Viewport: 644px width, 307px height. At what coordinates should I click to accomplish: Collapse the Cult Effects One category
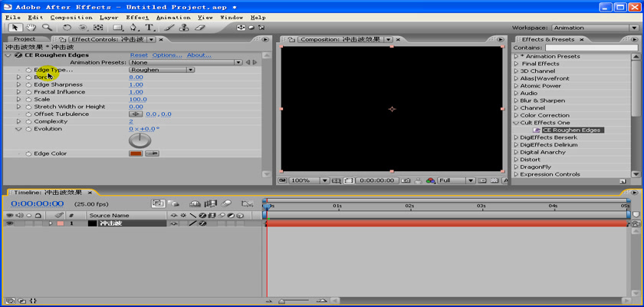[516, 123]
